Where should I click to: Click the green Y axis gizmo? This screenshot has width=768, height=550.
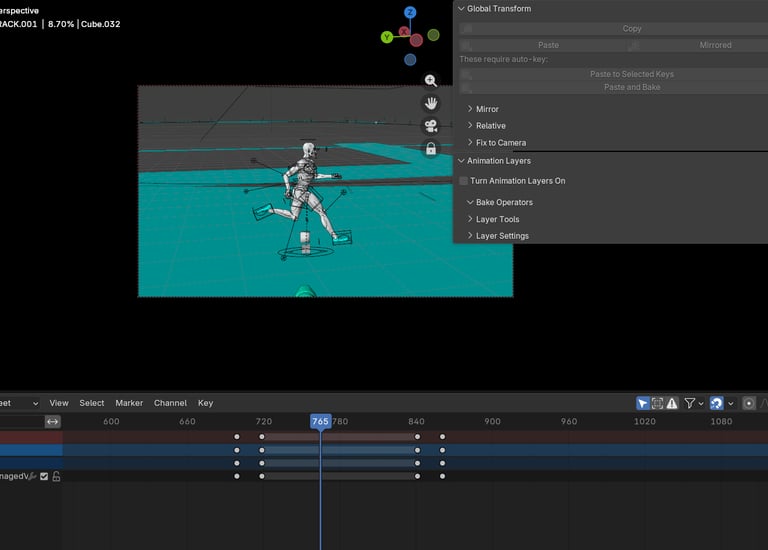387,37
